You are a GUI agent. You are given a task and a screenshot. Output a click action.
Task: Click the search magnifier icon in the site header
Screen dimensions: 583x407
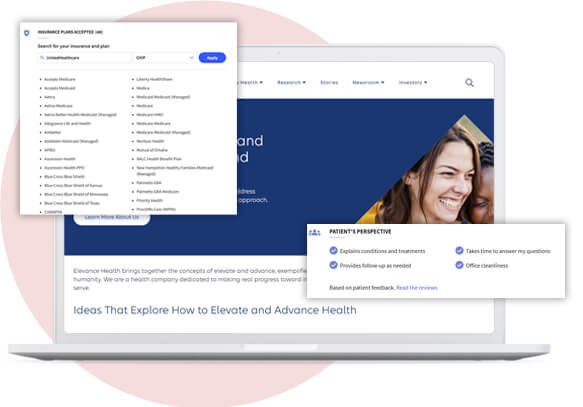pyautogui.click(x=469, y=83)
